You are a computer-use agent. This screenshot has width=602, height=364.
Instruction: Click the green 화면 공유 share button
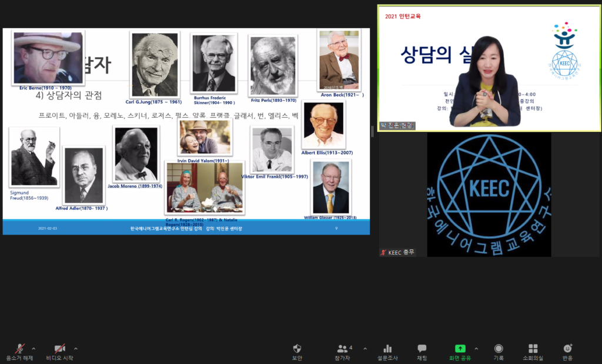pyautogui.click(x=460, y=352)
